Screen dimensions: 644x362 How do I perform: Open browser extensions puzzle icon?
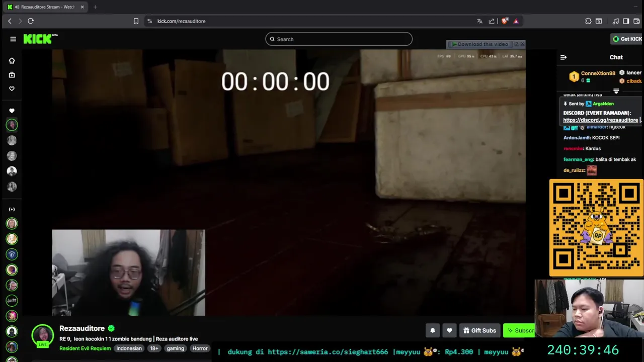[x=588, y=21]
